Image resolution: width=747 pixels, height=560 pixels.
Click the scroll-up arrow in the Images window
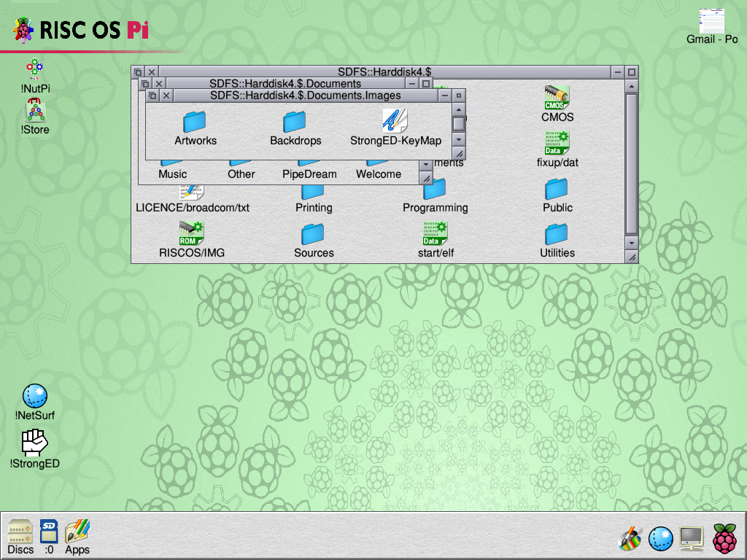[x=459, y=109]
